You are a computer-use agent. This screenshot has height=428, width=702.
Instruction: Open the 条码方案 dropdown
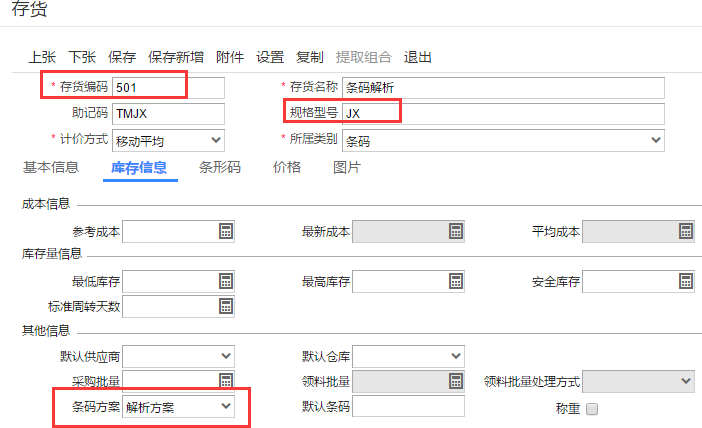tap(178, 407)
